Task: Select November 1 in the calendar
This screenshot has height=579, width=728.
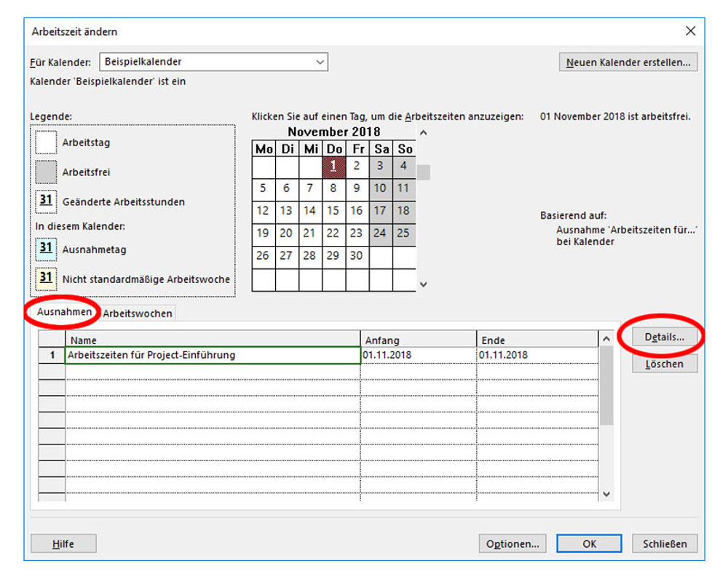Action: tap(333, 166)
